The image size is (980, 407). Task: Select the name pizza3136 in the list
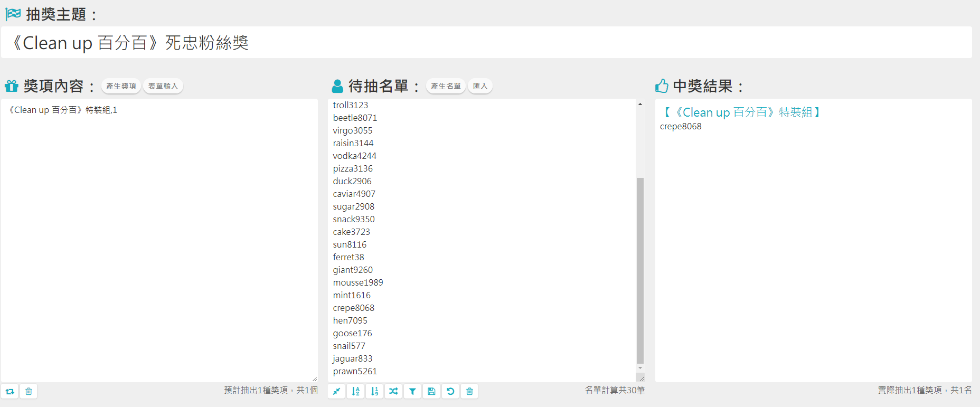pos(353,168)
